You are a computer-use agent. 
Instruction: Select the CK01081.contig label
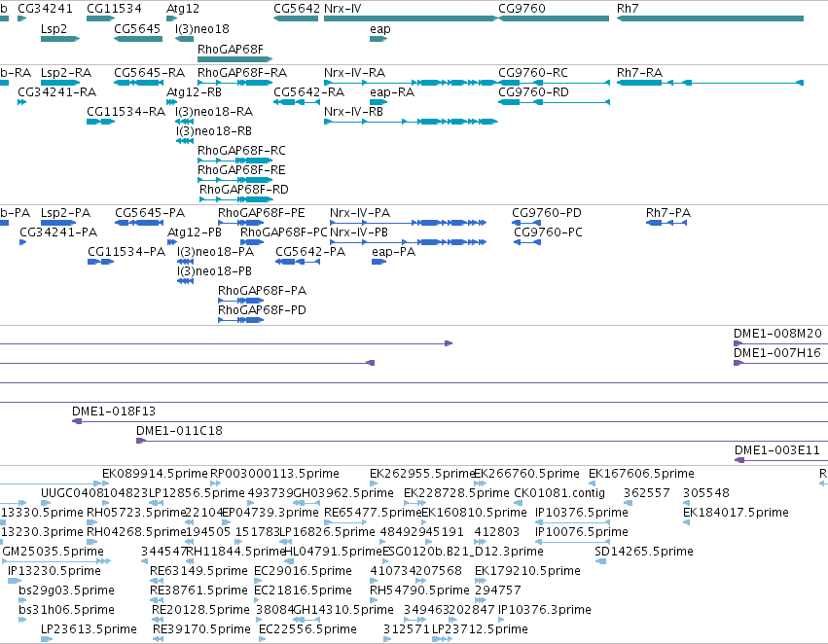559,493
